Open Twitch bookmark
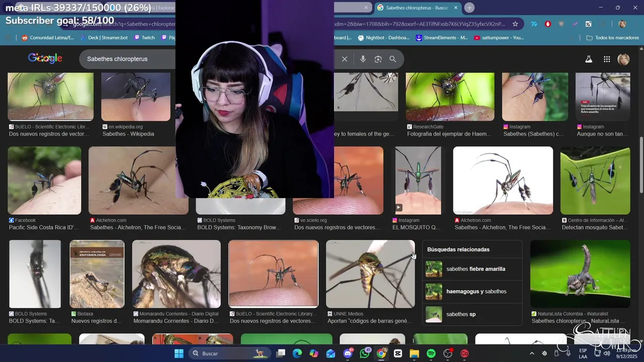The height and width of the screenshot is (362, 644). pos(144,38)
